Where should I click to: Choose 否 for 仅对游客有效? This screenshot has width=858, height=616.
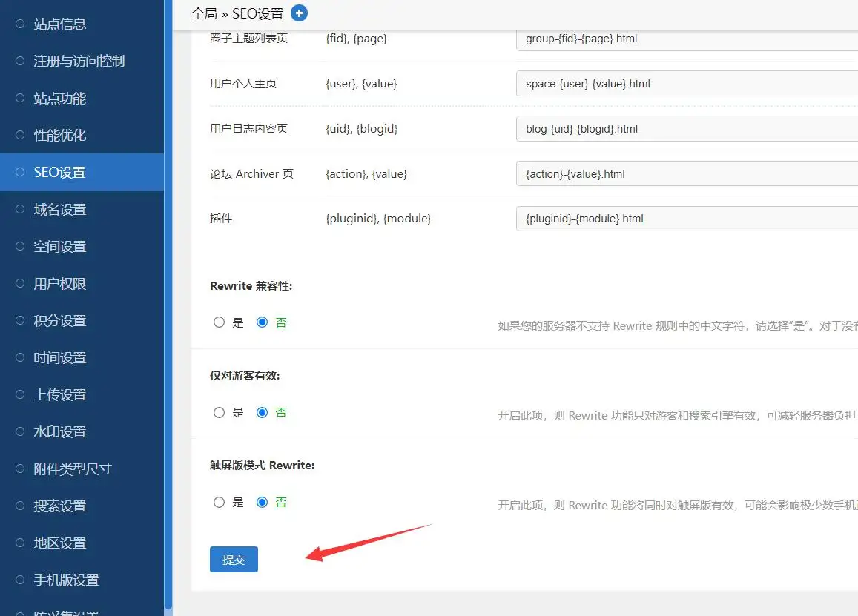pos(262,412)
